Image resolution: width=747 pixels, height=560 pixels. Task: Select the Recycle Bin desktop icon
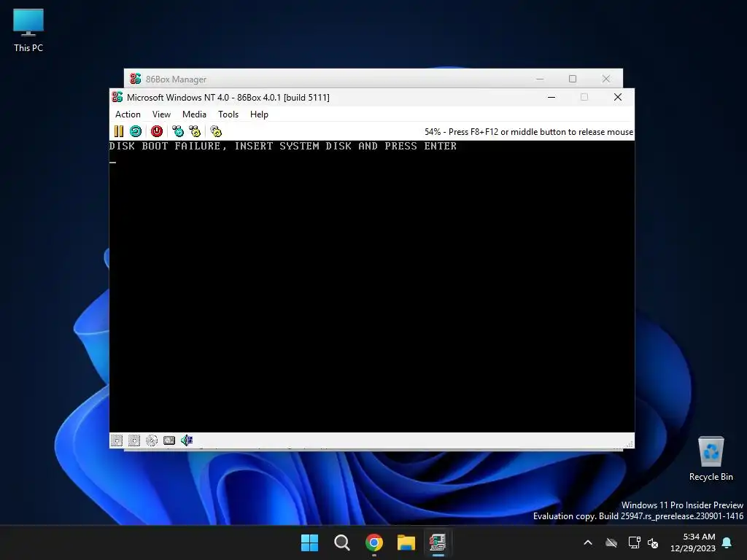point(711,459)
